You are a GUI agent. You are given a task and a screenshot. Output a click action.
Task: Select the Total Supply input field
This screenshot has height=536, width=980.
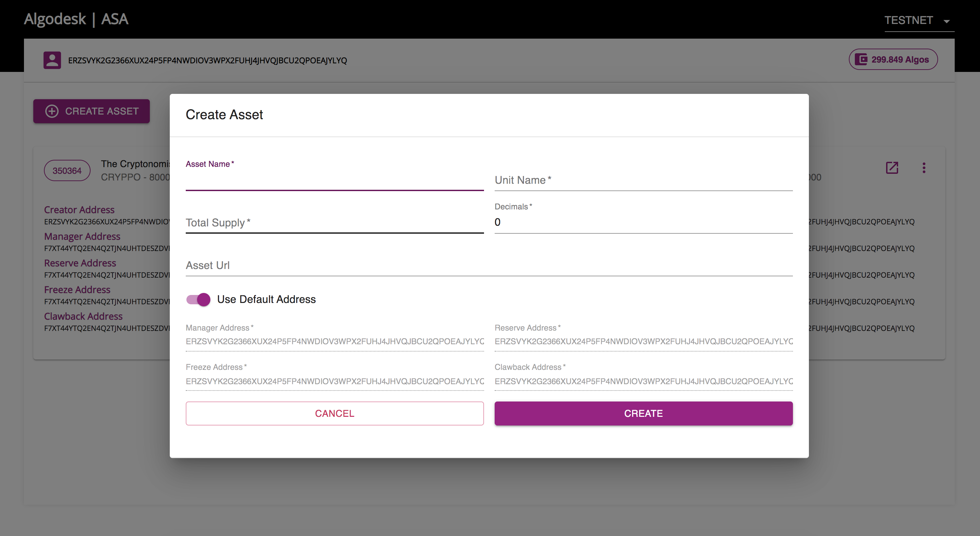coord(335,223)
